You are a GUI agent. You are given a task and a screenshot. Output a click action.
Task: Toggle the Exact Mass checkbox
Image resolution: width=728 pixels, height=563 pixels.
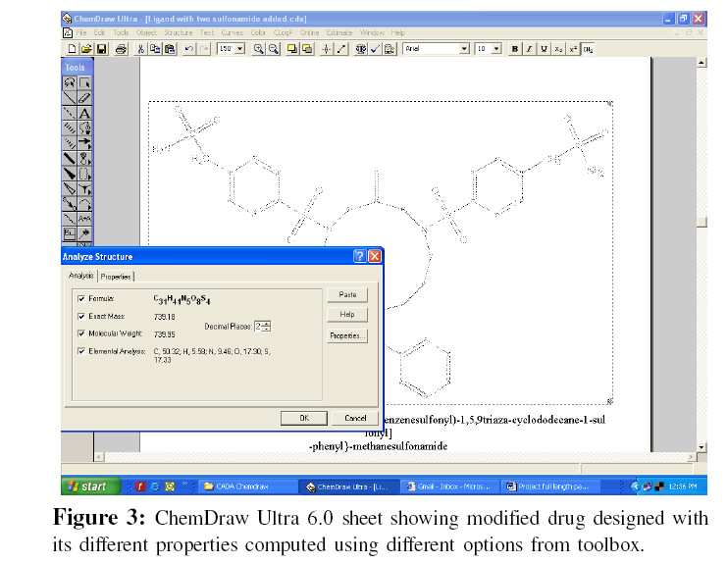81,317
